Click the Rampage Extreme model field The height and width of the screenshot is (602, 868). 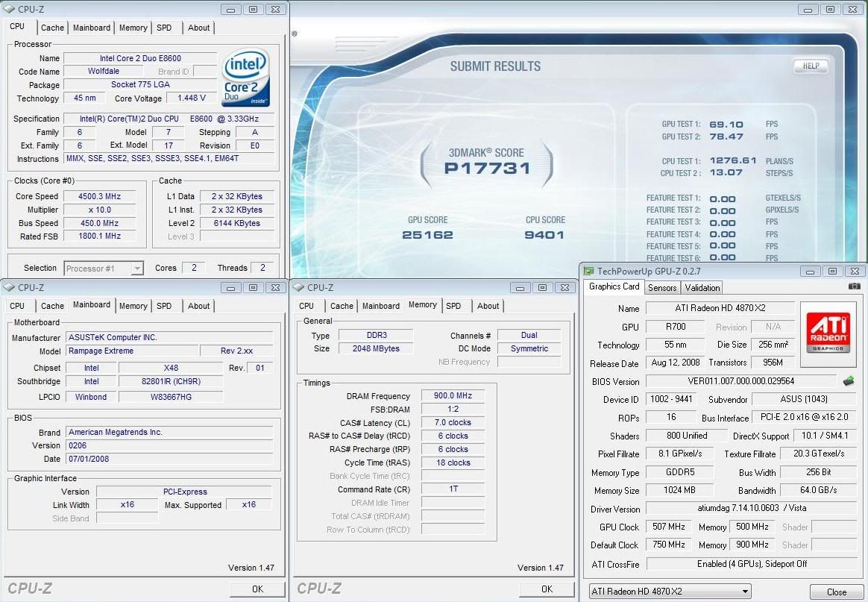[132, 351]
